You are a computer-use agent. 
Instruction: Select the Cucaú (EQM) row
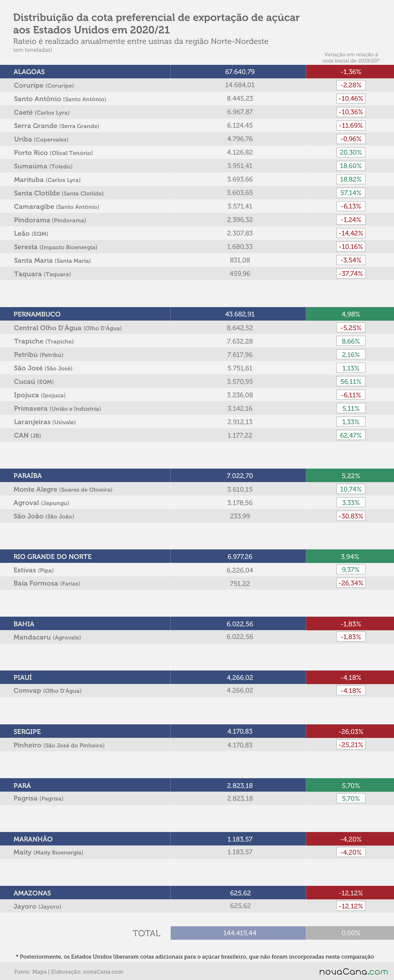[x=197, y=382]
